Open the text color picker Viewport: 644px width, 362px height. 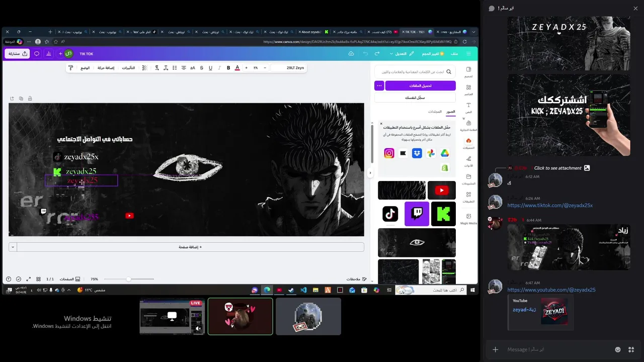point(237,68)
